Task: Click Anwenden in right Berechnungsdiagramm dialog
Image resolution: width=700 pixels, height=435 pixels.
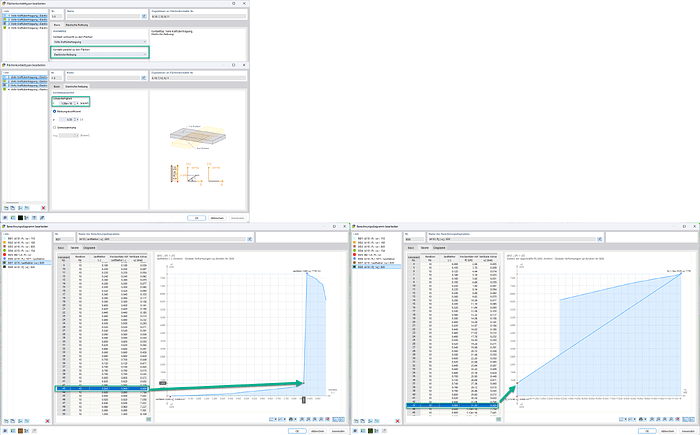Action: (x=688, y=431)
